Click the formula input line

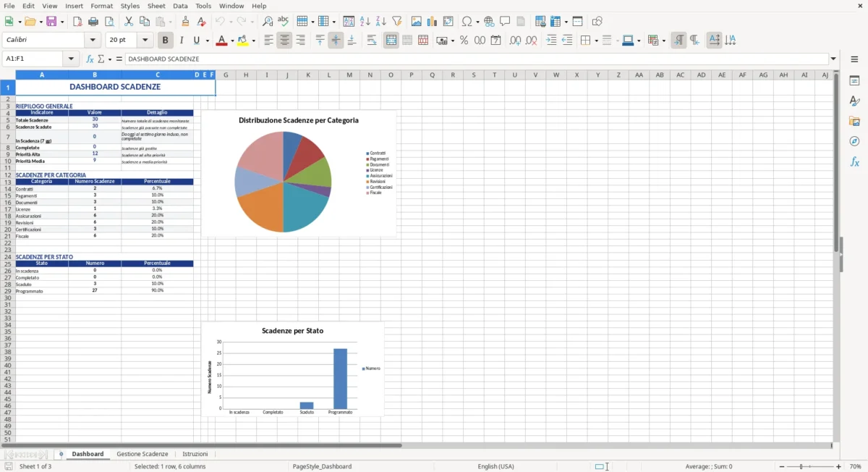pos(476,59)
